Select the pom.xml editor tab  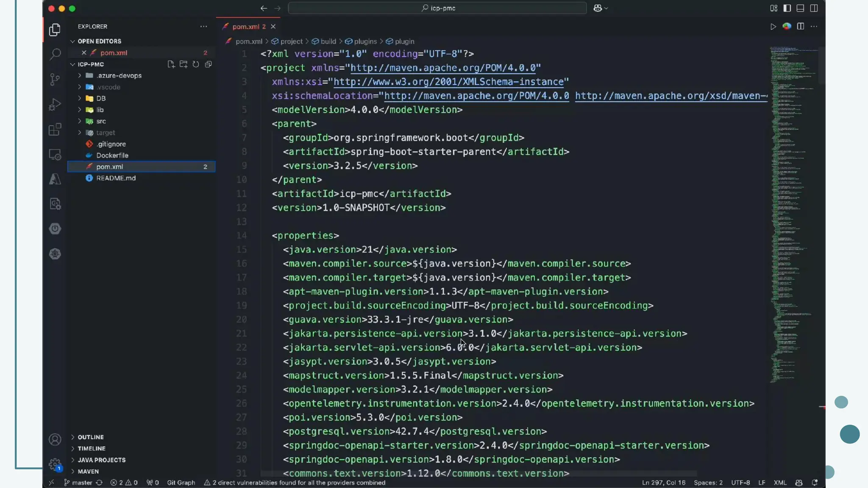click(246, 27)
